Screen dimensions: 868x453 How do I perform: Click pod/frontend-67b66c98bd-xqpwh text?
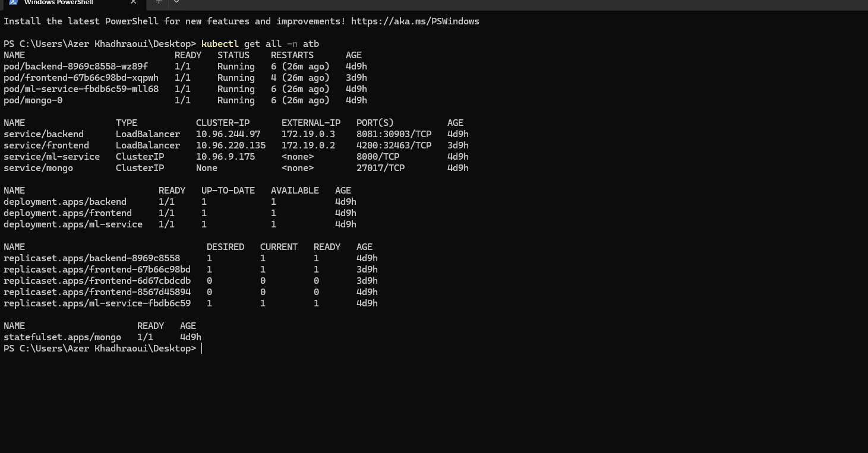(81, 78)
